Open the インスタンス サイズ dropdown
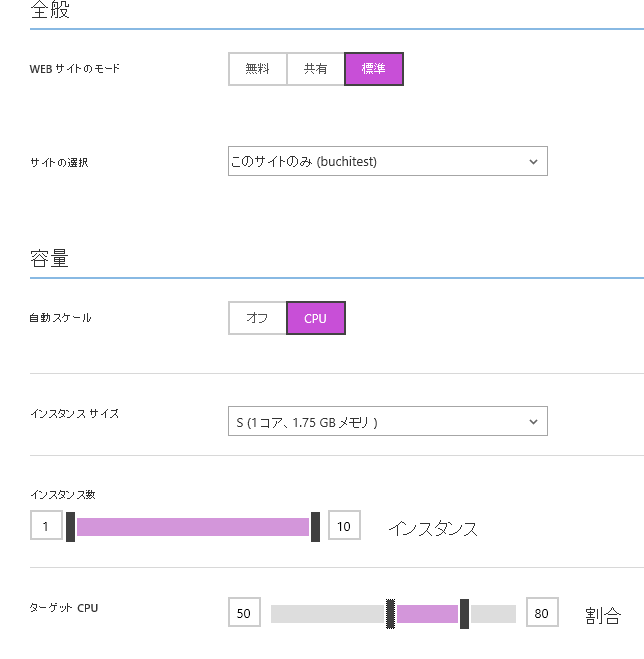This screenshot has height=659, width=644. tap(387, 422)
